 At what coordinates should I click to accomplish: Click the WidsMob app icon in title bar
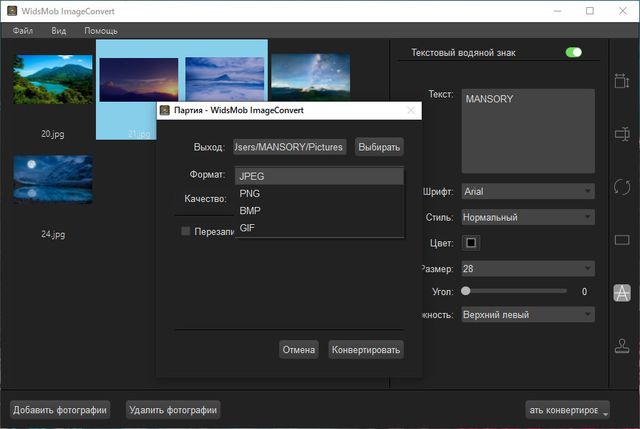12,11
